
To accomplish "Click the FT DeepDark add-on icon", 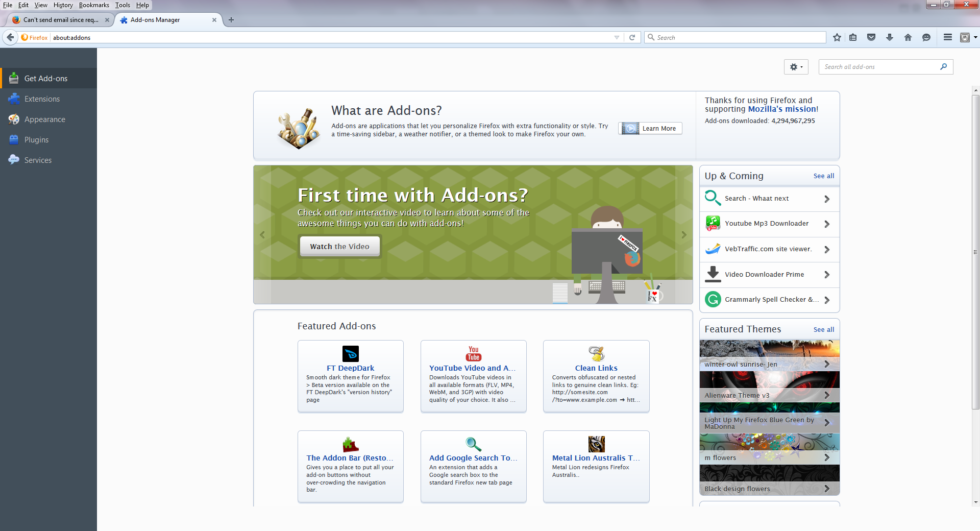I will [351, 353].
